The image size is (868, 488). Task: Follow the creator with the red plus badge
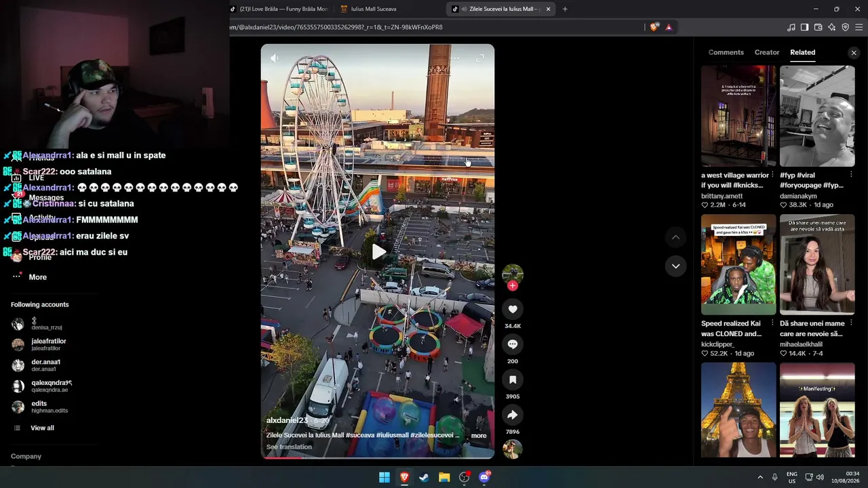click(x=513, y=285)
